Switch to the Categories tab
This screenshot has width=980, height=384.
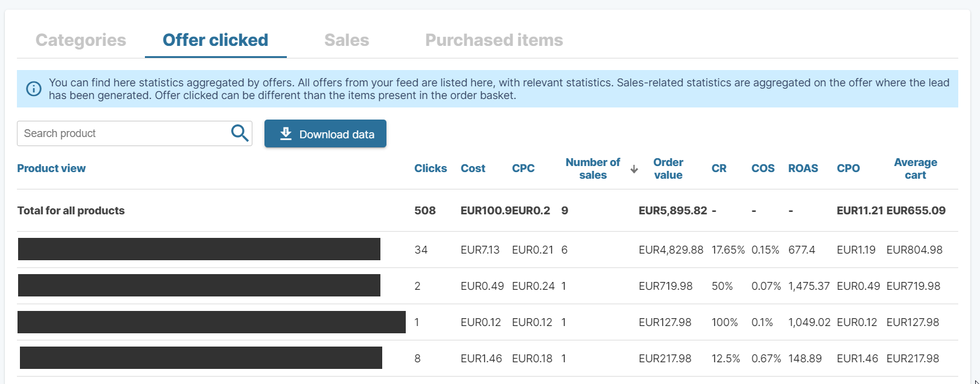point(81,40)
